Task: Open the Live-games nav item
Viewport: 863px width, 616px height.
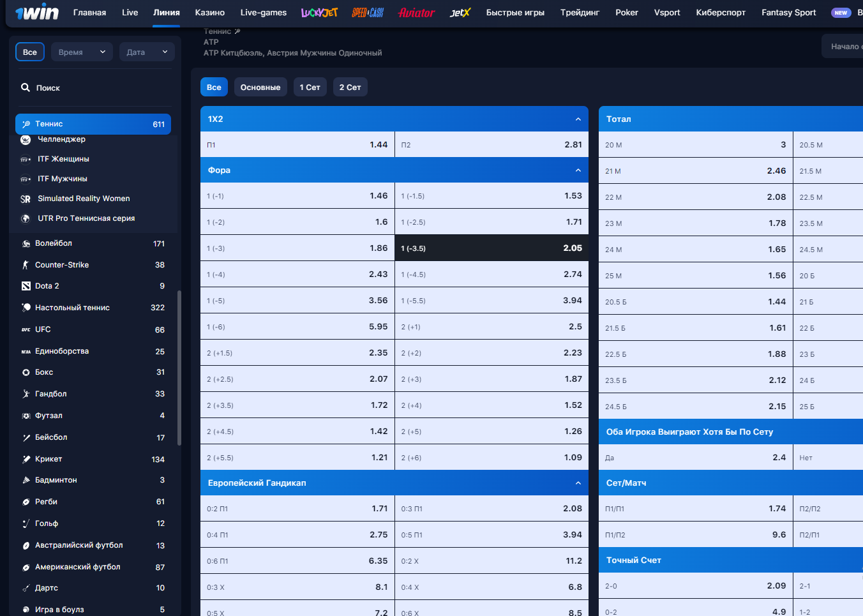Action: coord(264,13)
